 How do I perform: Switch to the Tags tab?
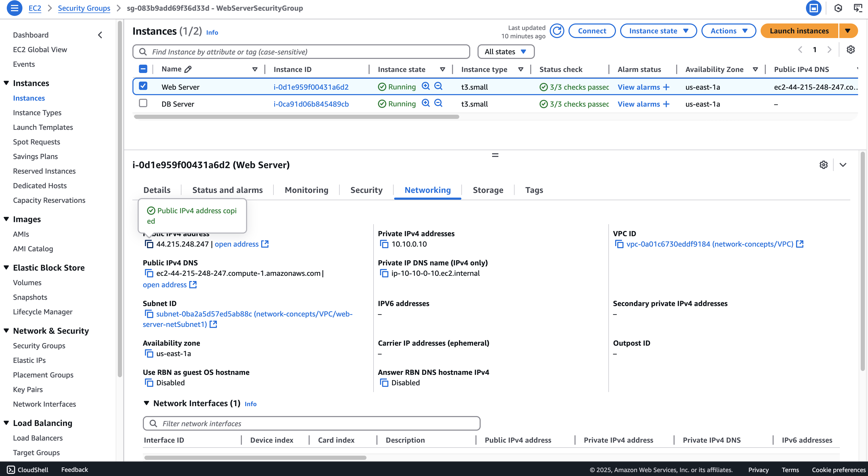[x=534, y=190]
